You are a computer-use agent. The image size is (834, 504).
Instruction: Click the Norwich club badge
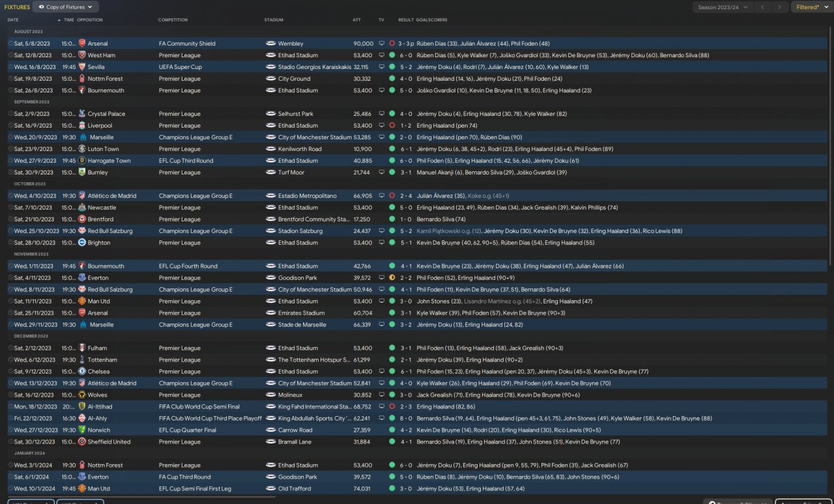82,430
